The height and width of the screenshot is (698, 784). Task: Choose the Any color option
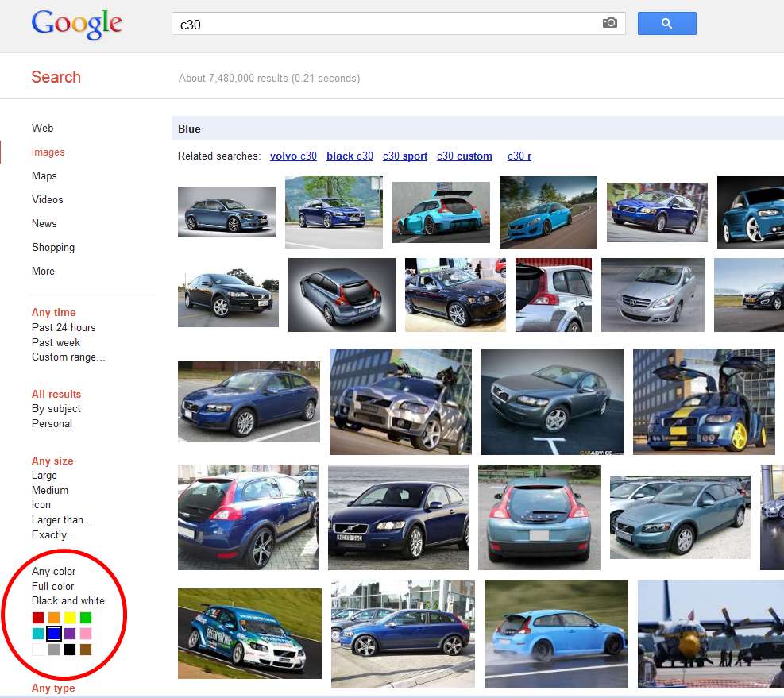(x=53, y=571)
